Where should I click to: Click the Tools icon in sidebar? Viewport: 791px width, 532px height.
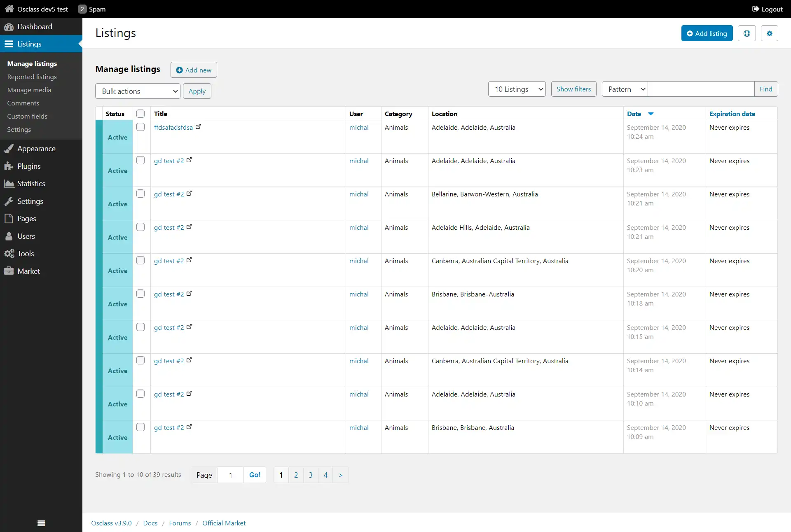pos(8,254)
